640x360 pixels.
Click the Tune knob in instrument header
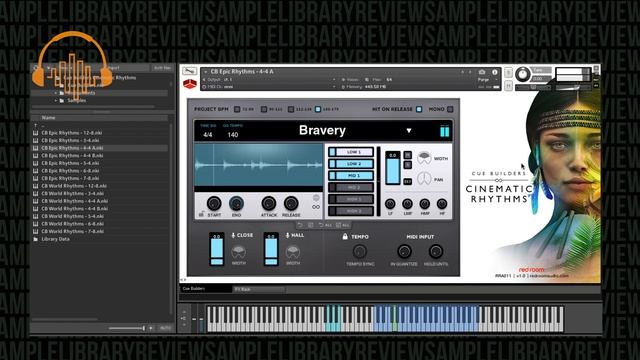tap(522, 74)
